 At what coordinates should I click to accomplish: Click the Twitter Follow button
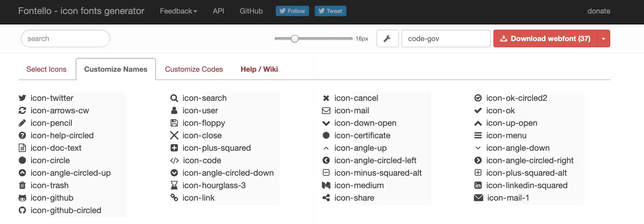292,11
